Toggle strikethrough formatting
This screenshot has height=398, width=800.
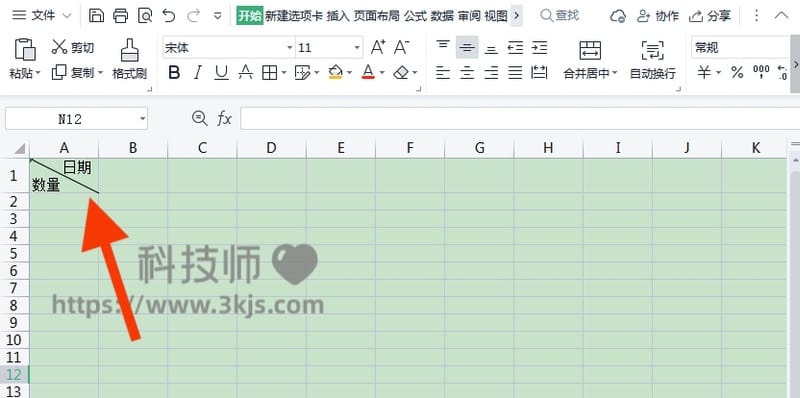[245, 73]
